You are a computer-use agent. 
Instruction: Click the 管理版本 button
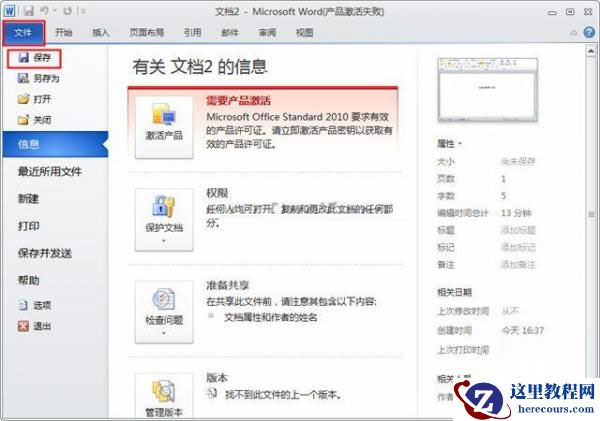[x=164, y=395]
